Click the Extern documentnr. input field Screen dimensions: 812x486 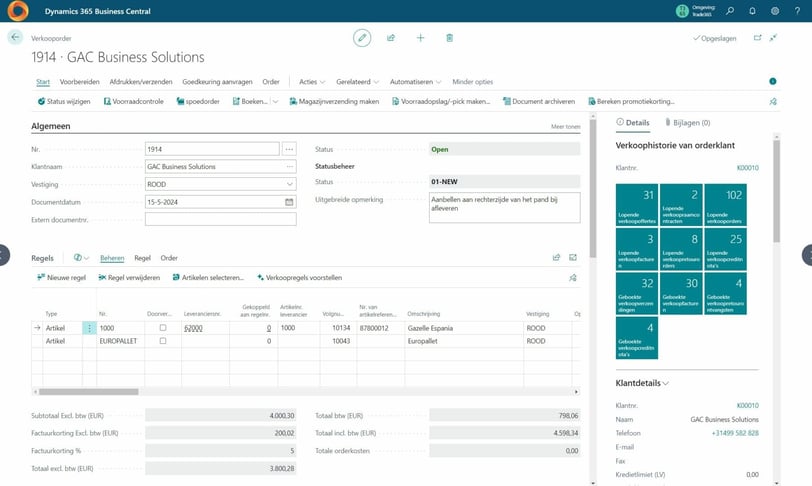pyautogui.click(x=221, y=220)
